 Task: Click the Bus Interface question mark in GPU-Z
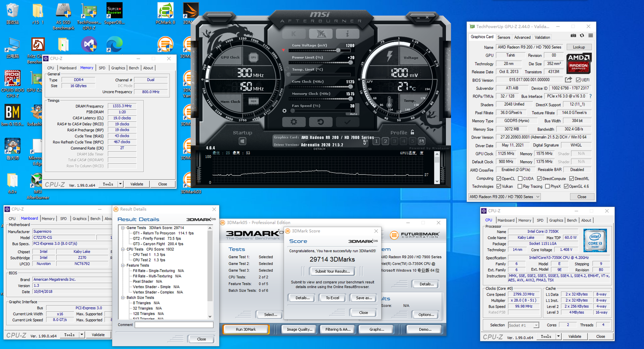(x=590, y=96)
